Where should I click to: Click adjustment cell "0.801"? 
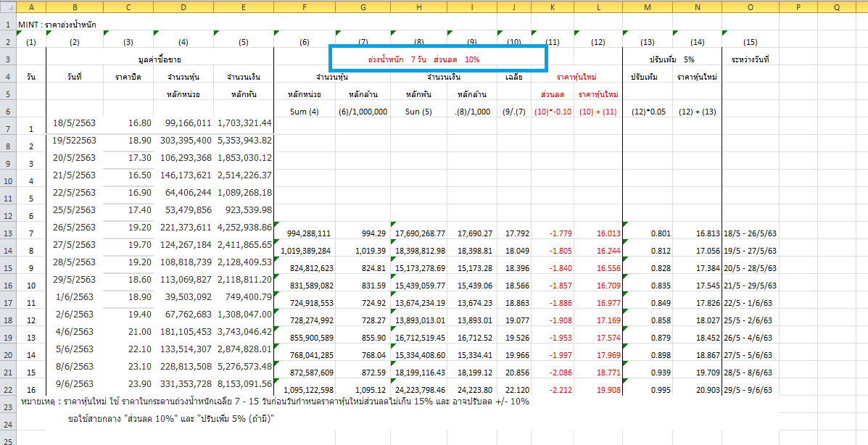click(661, 233)
